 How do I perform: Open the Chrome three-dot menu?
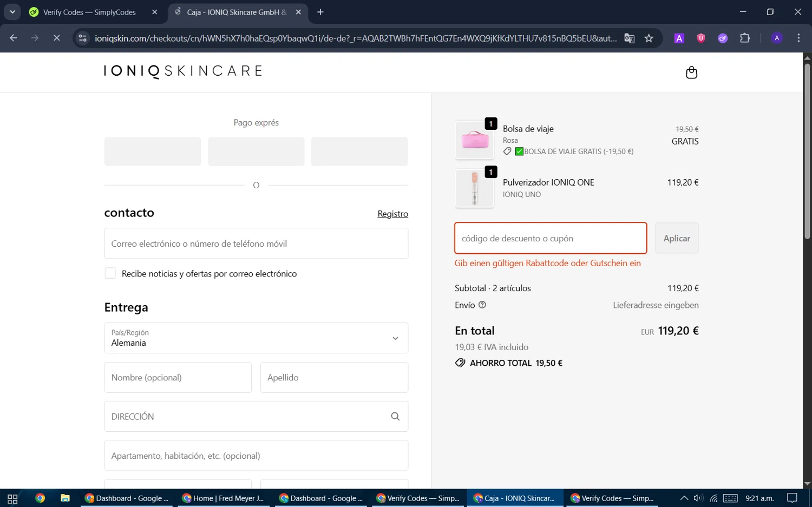[x=798, y=38]
